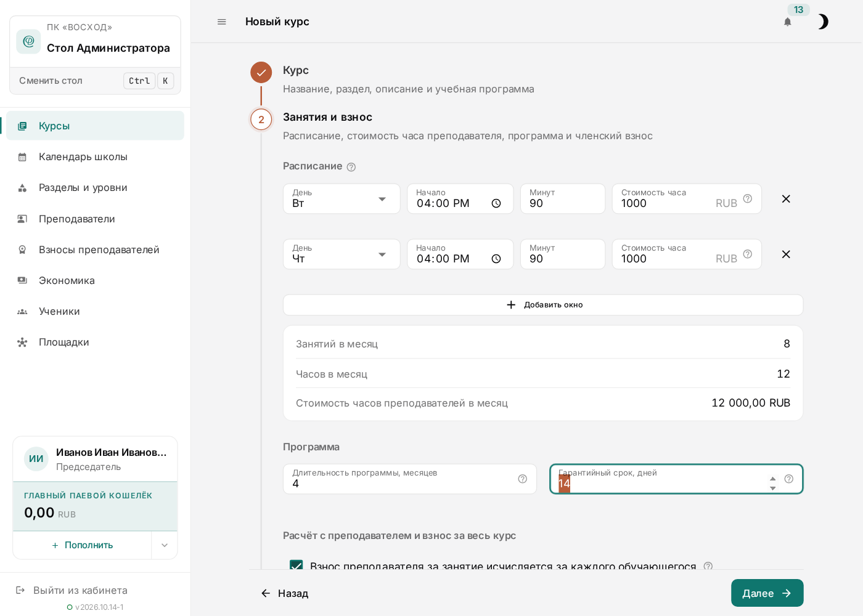Show help for Длительность программы field
The height and width of the screenshot is (616, 863).
pyautogui.click(x=523, y=479)
